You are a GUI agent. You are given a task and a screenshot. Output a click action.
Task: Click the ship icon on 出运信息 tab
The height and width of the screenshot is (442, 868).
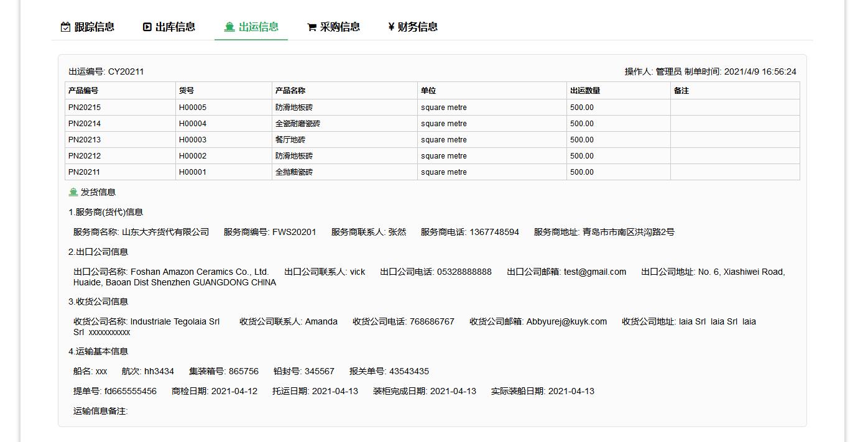point(228,26)
